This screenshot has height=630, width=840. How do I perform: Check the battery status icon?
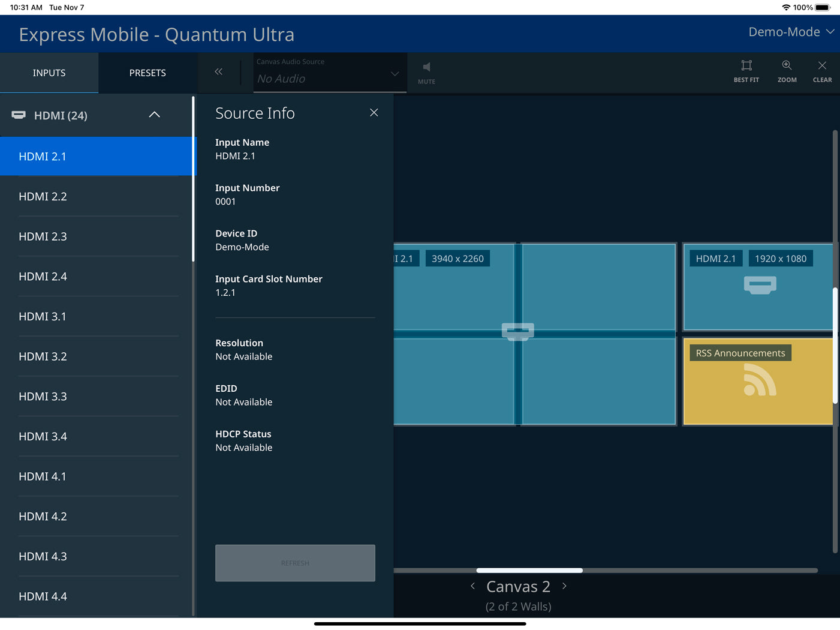tap(823, 7)
